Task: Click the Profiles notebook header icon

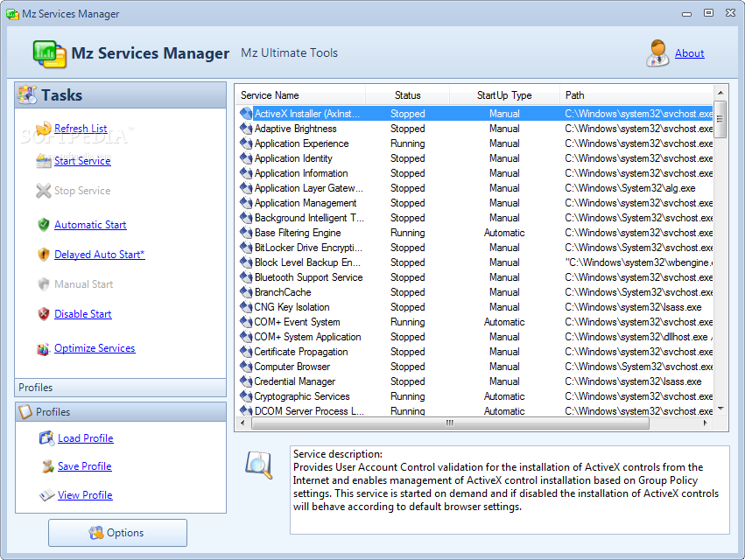Action: 25,411
